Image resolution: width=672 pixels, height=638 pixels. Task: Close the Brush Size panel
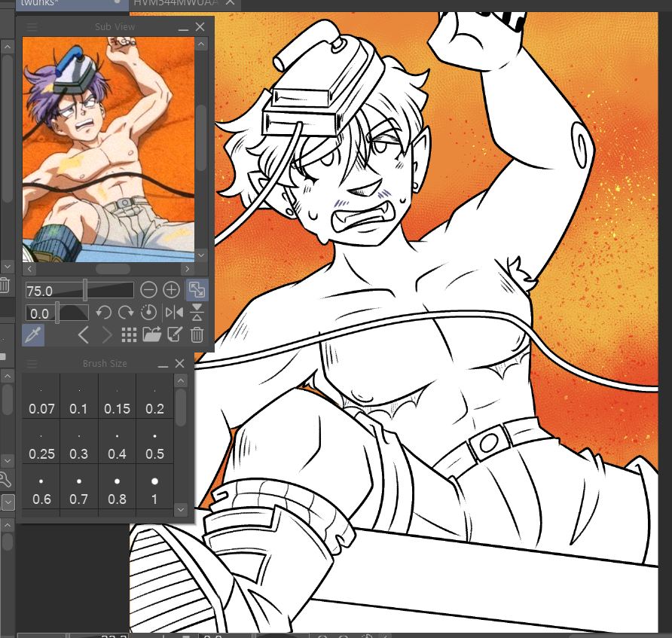click(179, 363)
